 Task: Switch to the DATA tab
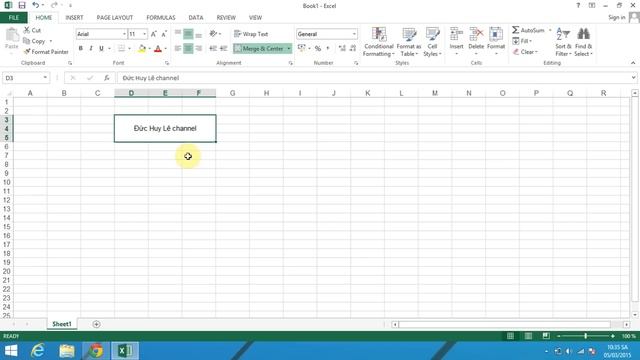(x=196, y=18)
